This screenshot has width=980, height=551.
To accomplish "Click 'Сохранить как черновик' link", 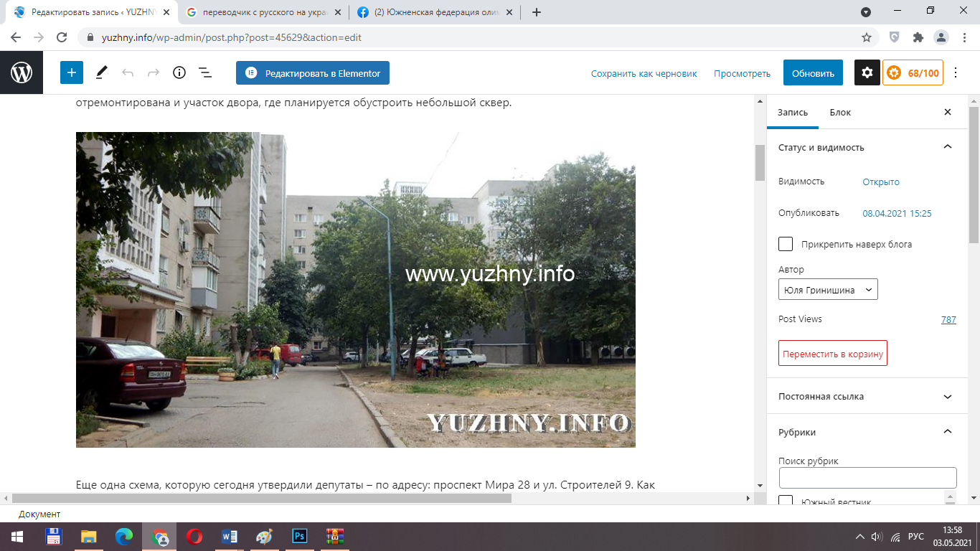I will (644, 73).
